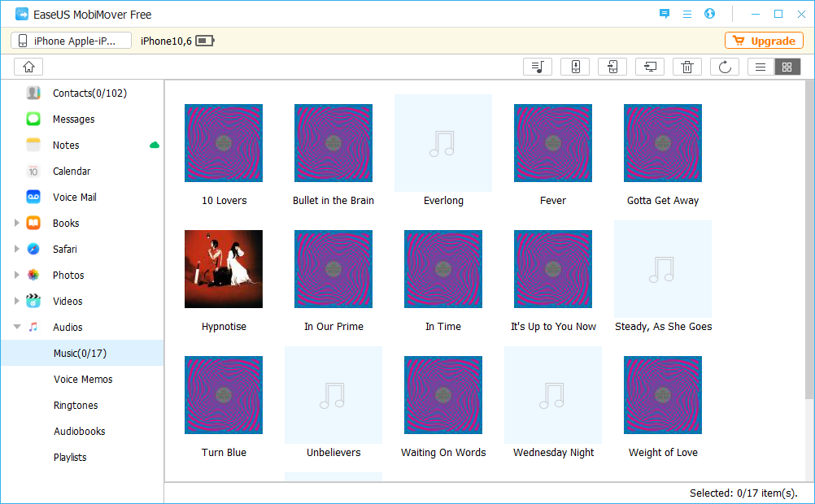Open the language globe icon
The height and width of the screenshot is (504, 815).
point(709,14)
